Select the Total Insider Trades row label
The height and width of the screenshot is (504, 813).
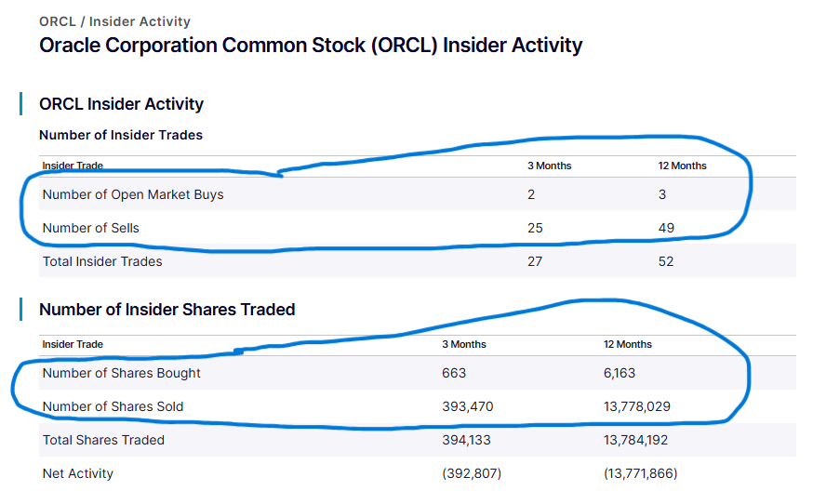[x=102, y=262]
